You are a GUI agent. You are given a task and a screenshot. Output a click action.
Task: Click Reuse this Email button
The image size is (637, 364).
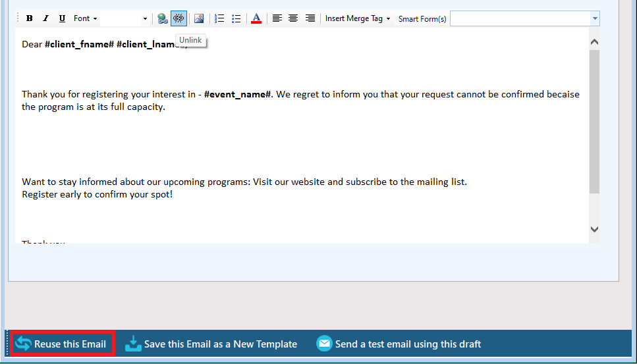62,344
